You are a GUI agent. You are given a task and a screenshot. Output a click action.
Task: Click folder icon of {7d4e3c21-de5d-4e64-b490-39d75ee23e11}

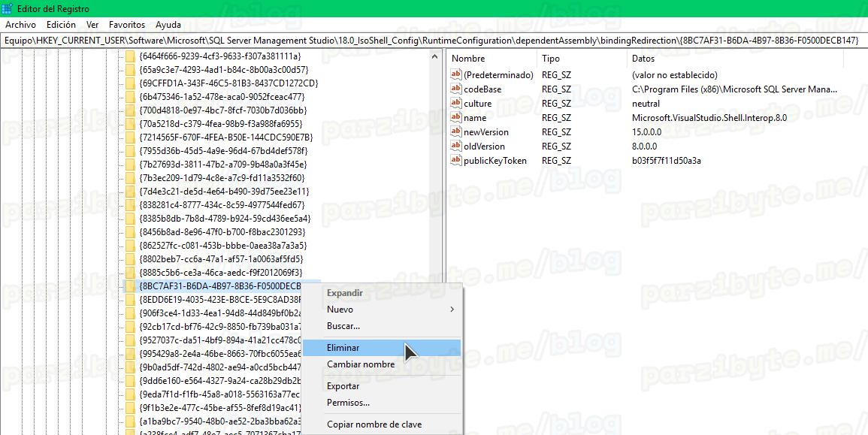(x=130, y=192)
